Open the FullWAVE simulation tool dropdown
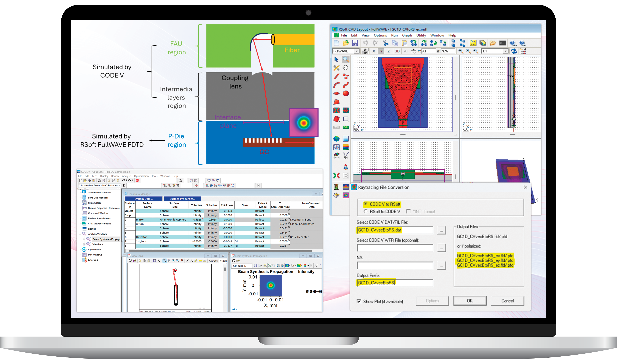Screen dimensions: 617x364 (357, 51)
